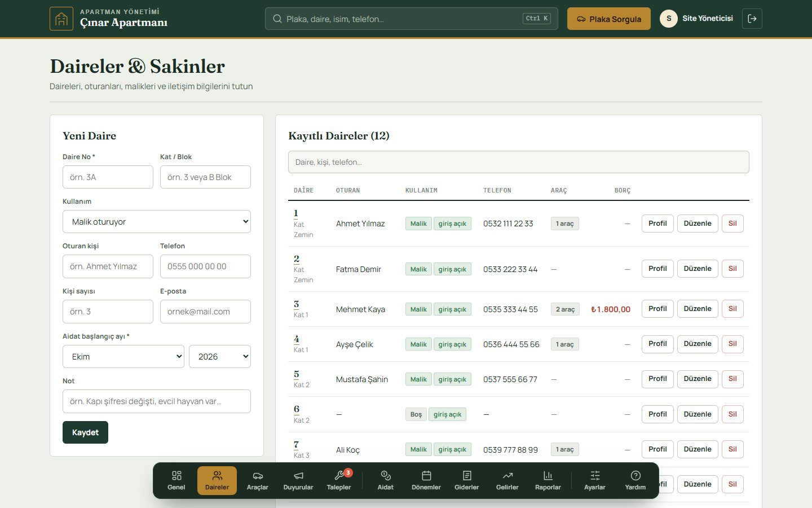Click the Kat / Blok input field
The height and width of the screenshot is (508, 812).
tap(205, 177)
